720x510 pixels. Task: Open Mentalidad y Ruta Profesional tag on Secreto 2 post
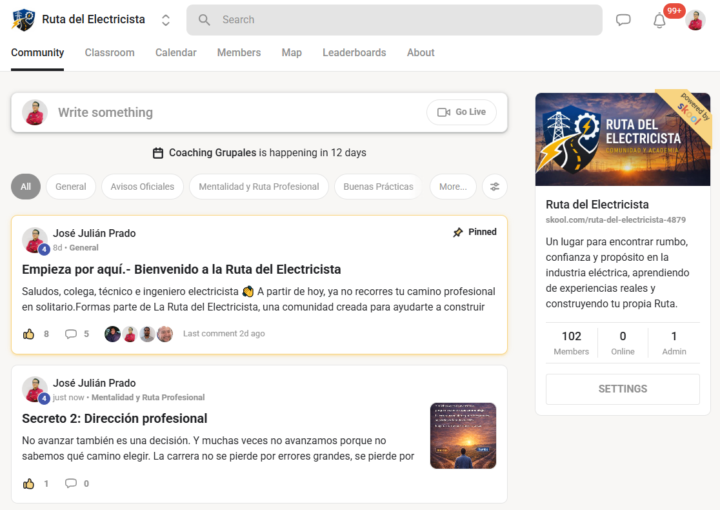148,397
